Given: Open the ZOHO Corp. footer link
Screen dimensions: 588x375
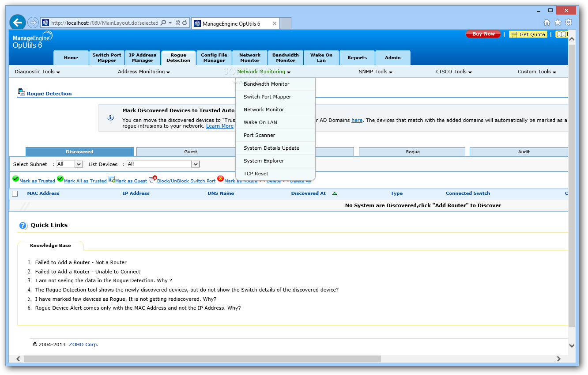Looking at the screenshot, I should click(83, 345).
